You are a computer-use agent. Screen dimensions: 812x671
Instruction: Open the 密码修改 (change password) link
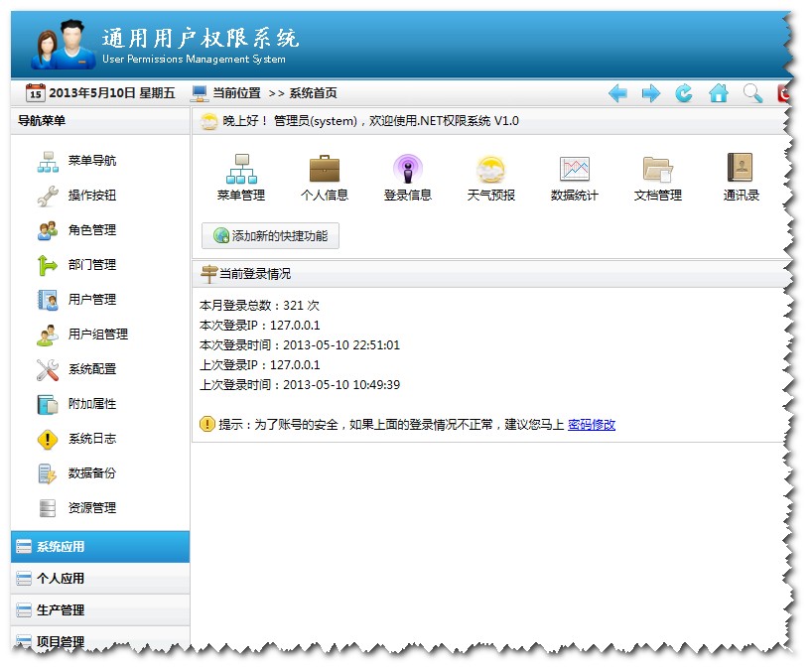coord(591,423)
